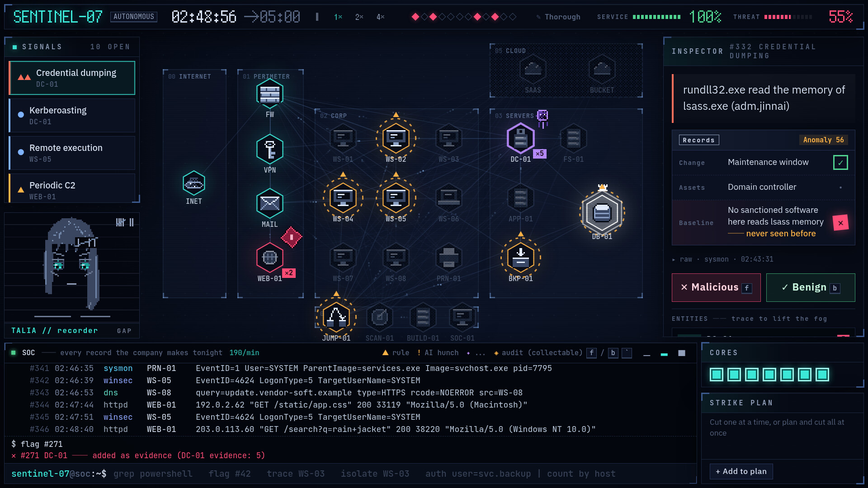
Task: Set speed to 1x
Action: click(x=338, y=17)
